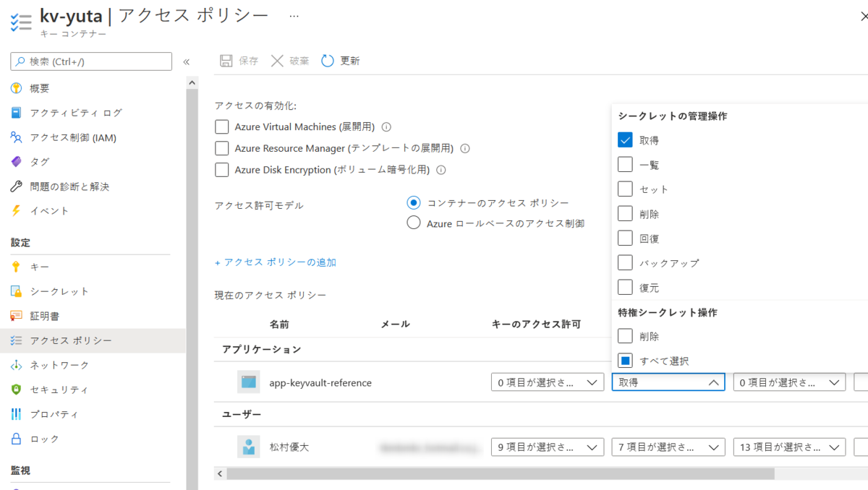Uncheck the 取得 secret permission
This screenshot has width=868, height=490.
(625, 140)
